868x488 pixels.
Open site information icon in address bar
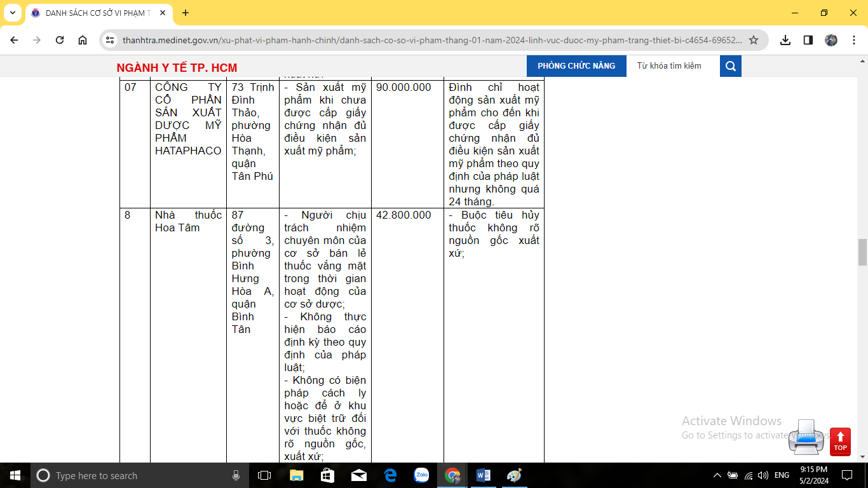[111, 40]
